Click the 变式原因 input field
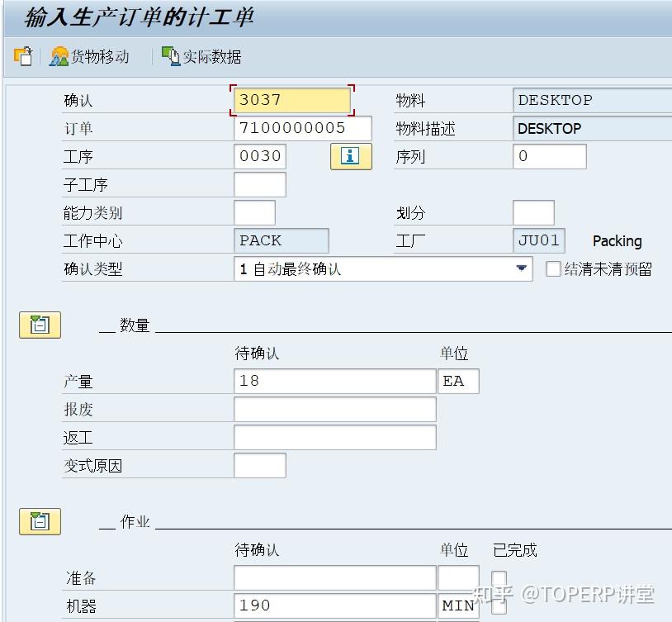The height and width of the screenshot is (622, 672). [260, 465]
